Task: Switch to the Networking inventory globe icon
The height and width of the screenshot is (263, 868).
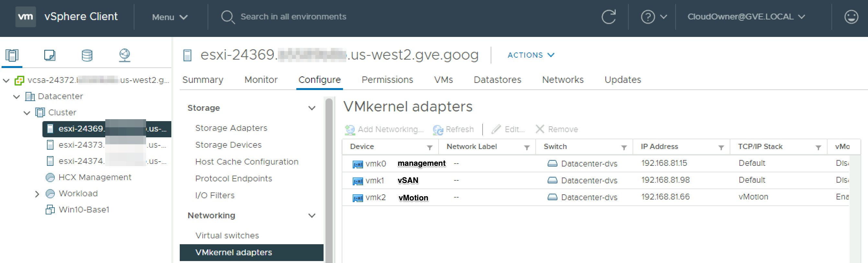Action: pyautogui.click(x=125, y=55)
